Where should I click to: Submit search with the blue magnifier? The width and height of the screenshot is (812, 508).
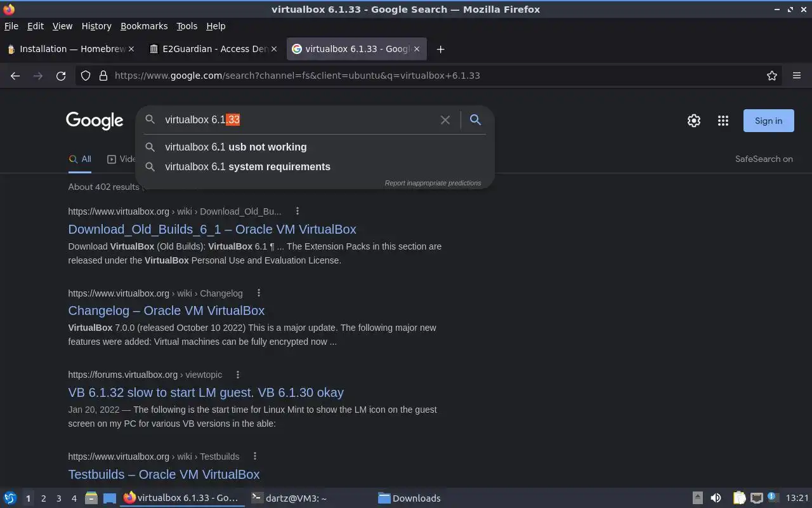tap(475, 119)
